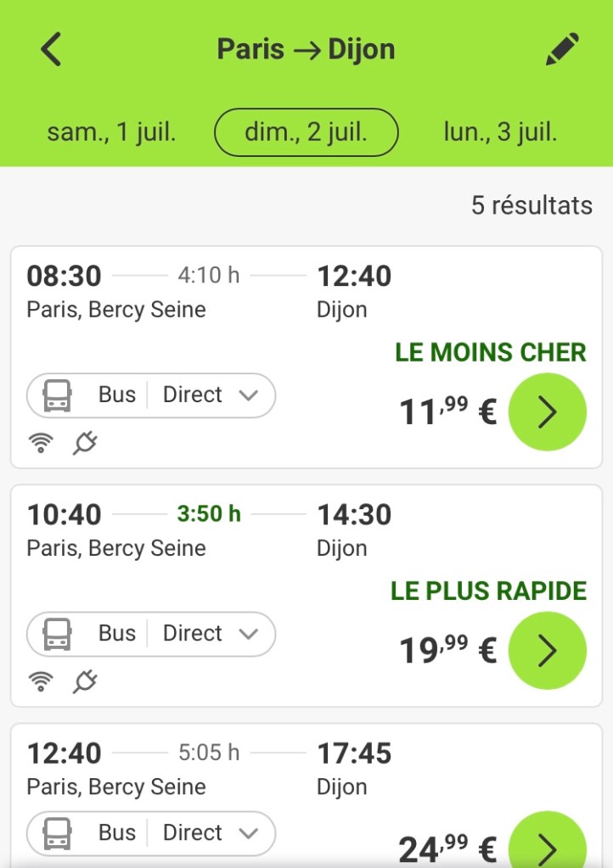
Task: Select the dim., 2 juil. date tab
Action: 306,133
